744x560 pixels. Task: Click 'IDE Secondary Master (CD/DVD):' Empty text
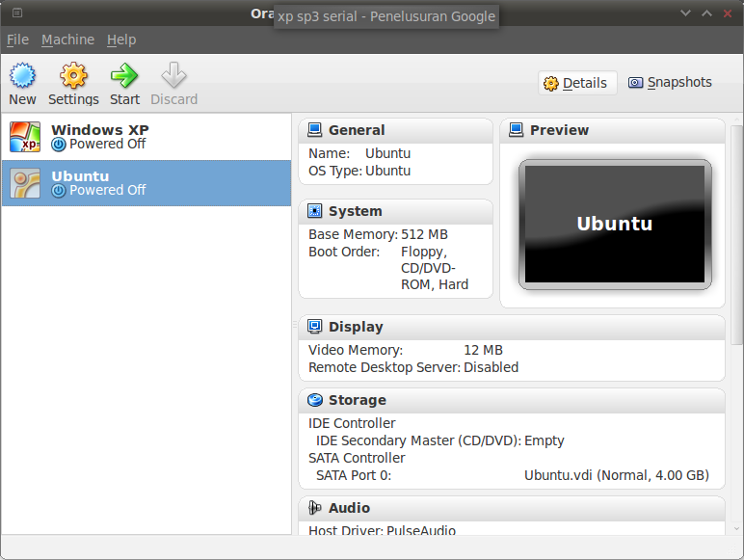coord(544,440)
